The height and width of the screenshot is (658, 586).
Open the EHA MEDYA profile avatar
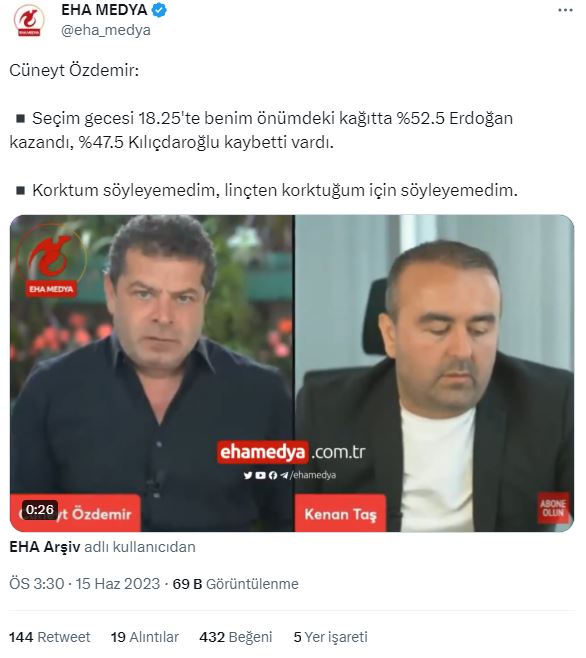pyautogui.click(x=29, y=20)
